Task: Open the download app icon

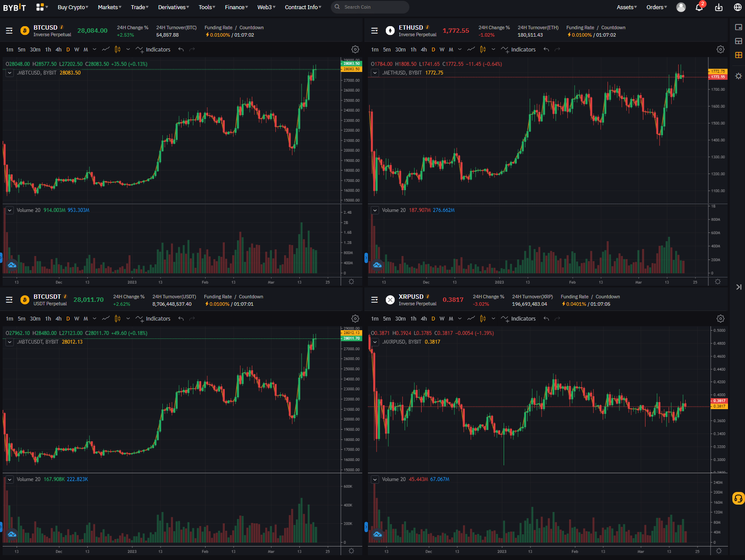Action: (719, 7)
